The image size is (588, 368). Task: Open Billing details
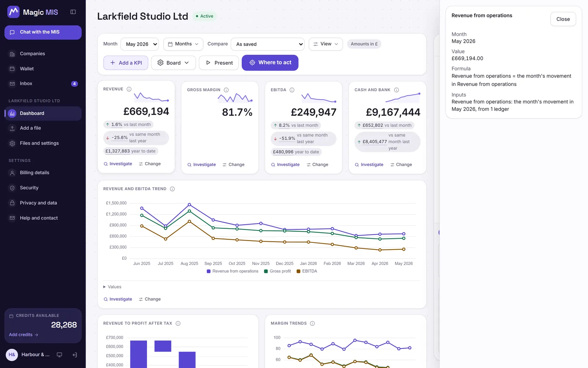coord(43,173)
